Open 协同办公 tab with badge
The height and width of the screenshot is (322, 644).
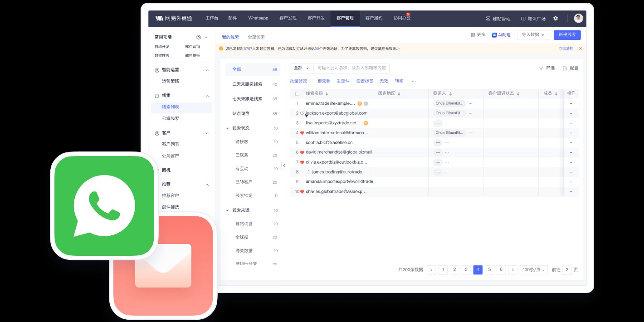click(402, 18)
